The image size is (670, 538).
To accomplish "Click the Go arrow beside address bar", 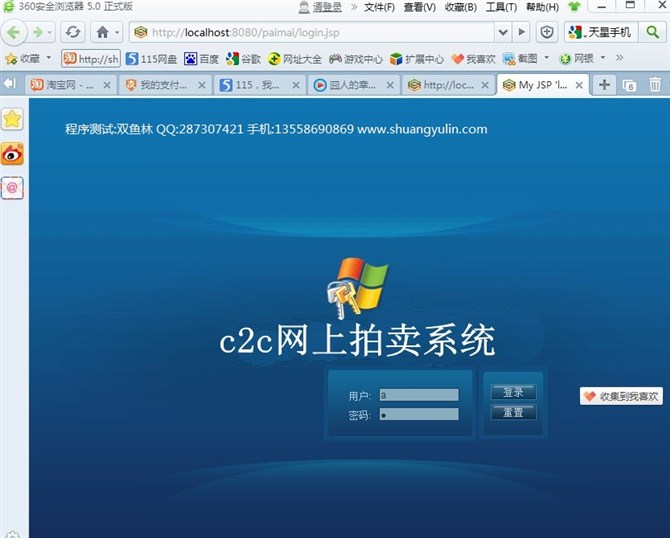I will pos(522,32).
